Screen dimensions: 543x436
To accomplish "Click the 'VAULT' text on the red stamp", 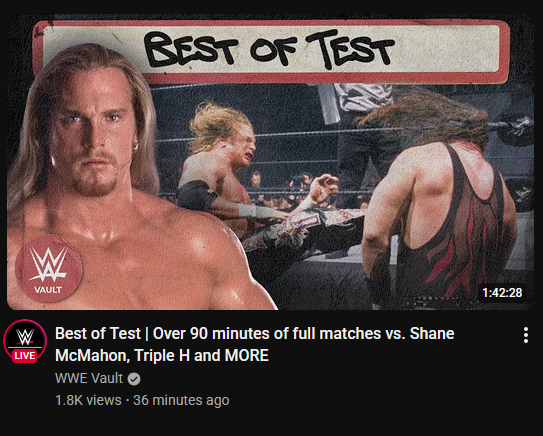I will [x=48, y=290].
